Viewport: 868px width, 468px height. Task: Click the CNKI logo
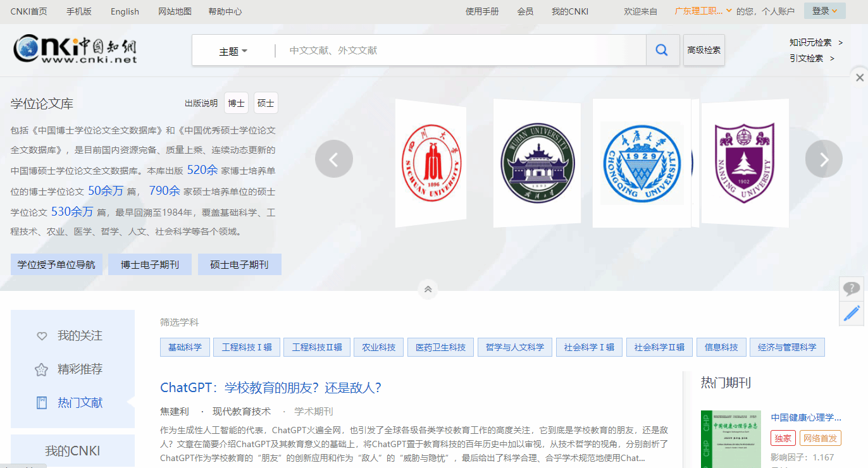(75, 49)
